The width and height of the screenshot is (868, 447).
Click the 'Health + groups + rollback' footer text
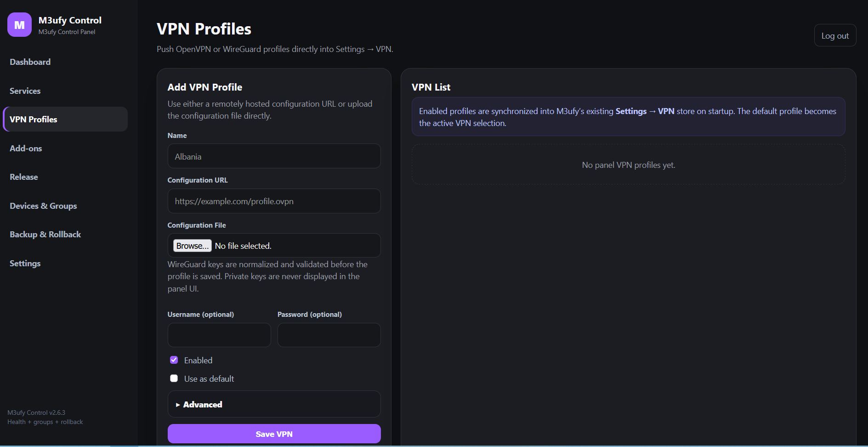(45, 422)
